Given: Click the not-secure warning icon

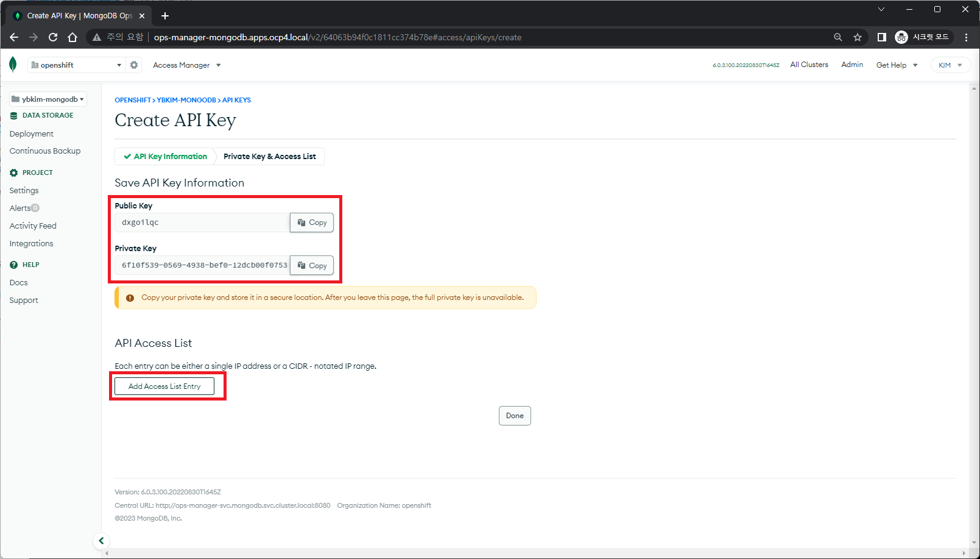Looking at the screenshot, I should click(97, 37).
